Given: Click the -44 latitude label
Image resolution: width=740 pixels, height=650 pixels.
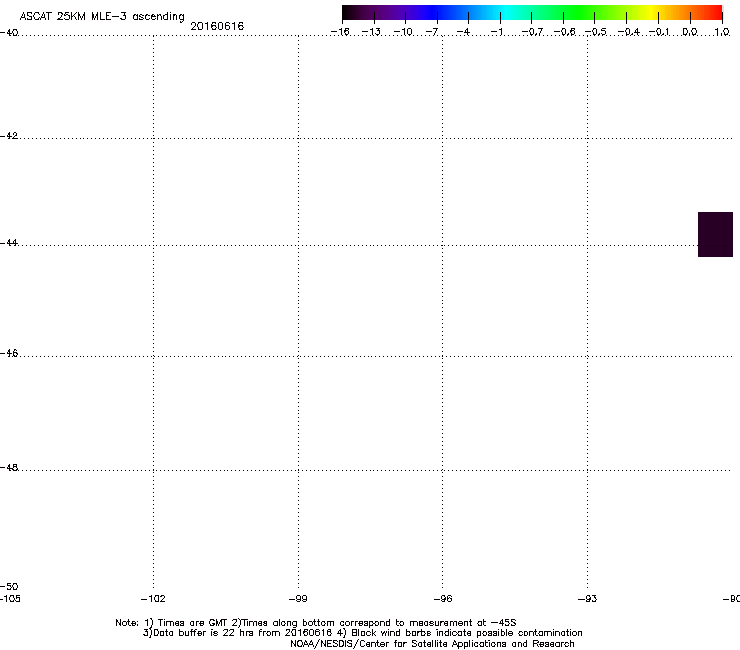Looking at the screenshot, I should [x=9, y=243].
